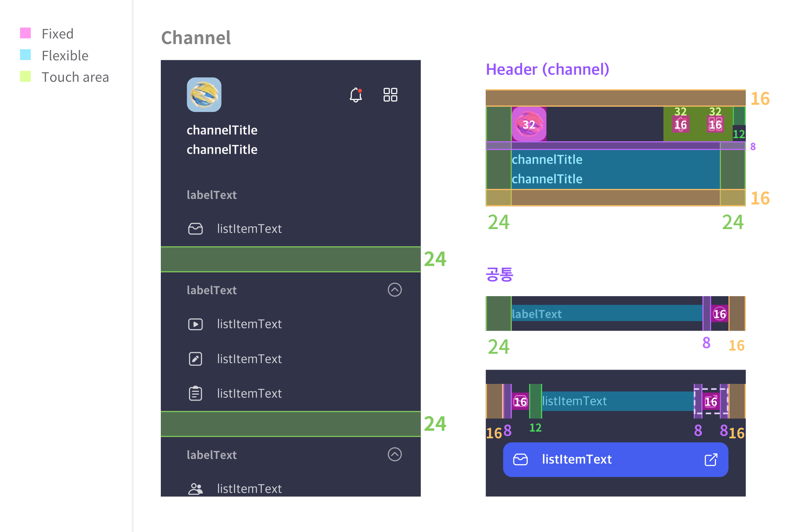Collapse the third labelText section chevron
Image resolution: width=791 pixels, height=532 pixels.
[x=394, y=454]
